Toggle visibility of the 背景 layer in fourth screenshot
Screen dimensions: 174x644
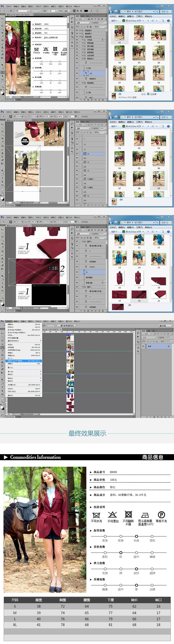[143, 346]
